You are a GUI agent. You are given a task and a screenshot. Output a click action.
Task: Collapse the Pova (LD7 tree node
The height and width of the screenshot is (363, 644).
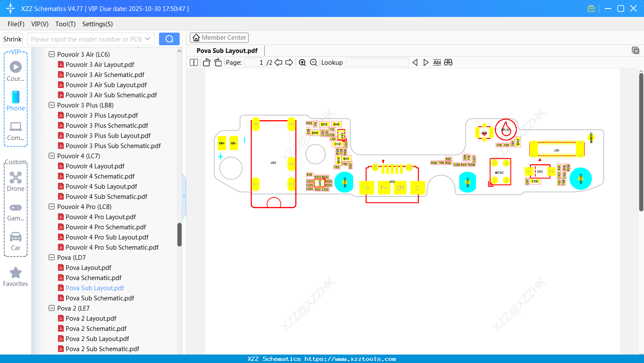tap(51, 257)
